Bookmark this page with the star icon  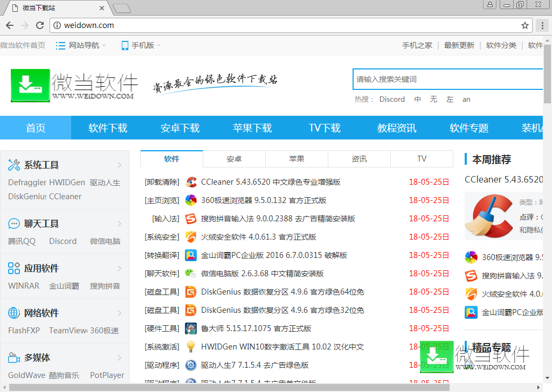pyautogui.click(x=525, y=25)
